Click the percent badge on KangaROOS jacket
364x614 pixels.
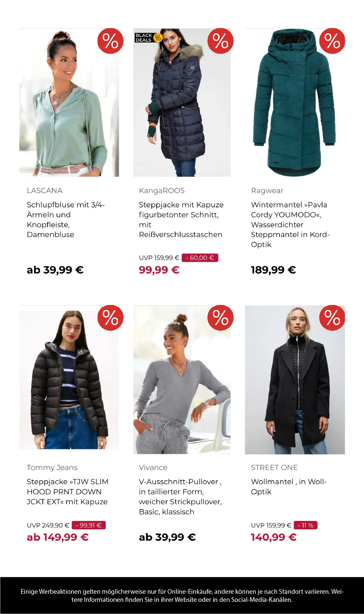point(221,41)
